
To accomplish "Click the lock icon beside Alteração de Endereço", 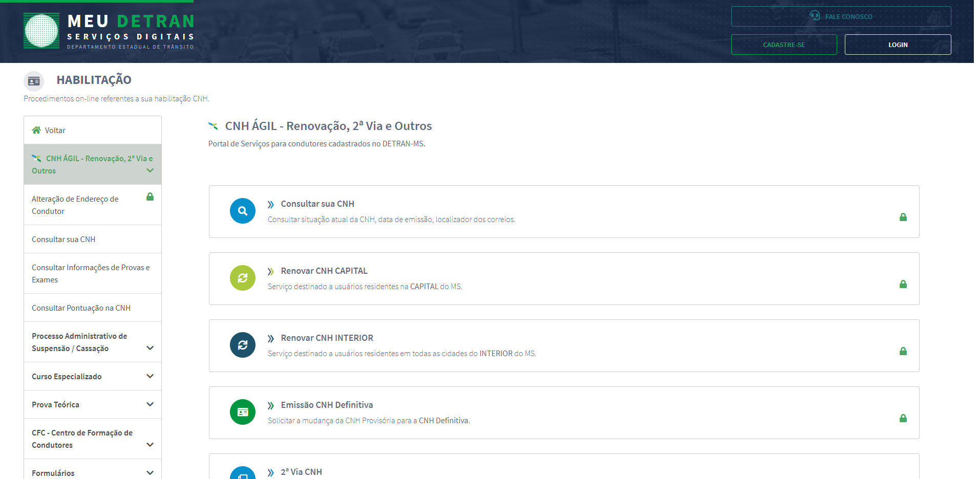I will pyautogui.click(x=150, y=197).
